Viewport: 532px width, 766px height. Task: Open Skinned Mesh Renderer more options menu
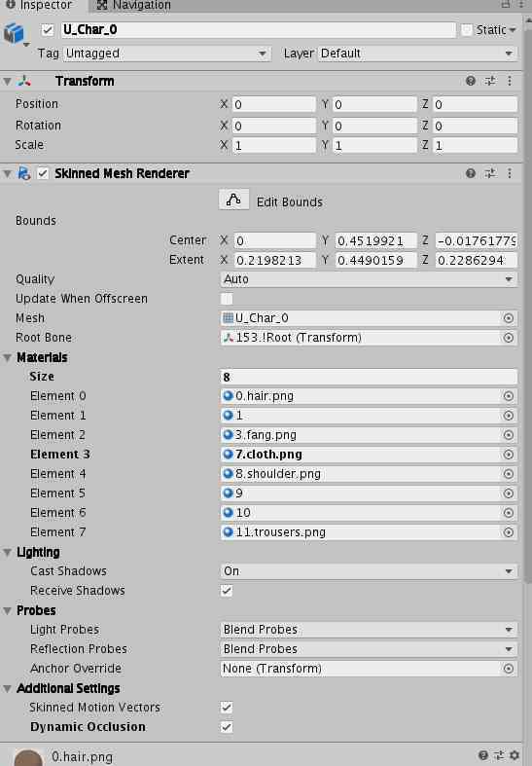[510, 173]
